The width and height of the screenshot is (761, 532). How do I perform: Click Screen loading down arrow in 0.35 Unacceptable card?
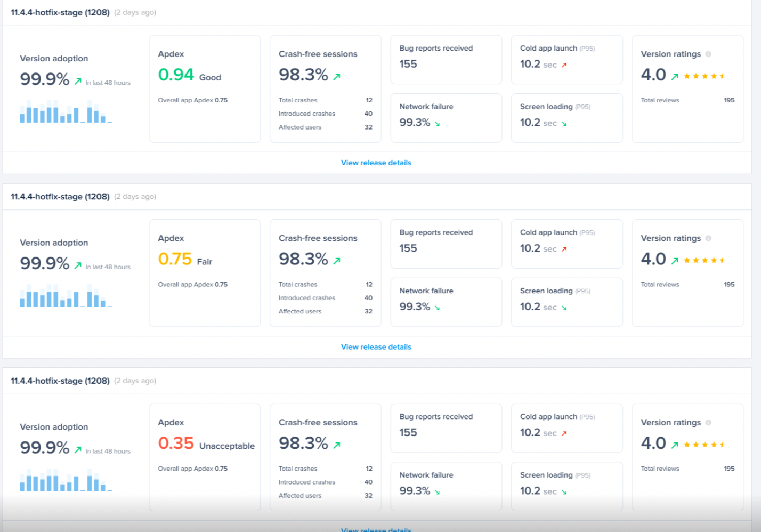pyautogui.click(x=564, y=492)
